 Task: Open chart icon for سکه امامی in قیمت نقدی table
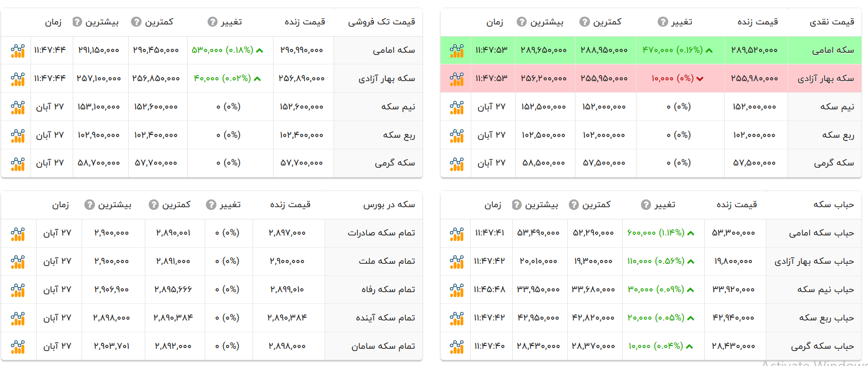click(456, 51)
